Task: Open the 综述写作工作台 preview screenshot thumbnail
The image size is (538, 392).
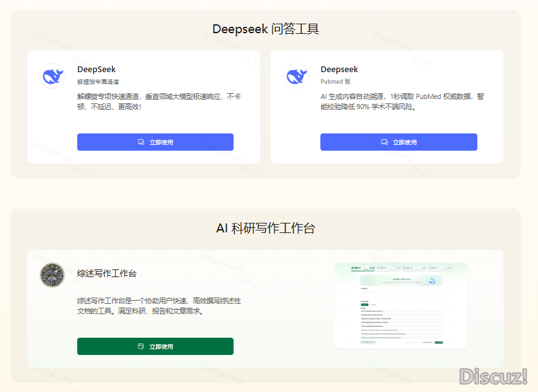Action: (401, 306)
